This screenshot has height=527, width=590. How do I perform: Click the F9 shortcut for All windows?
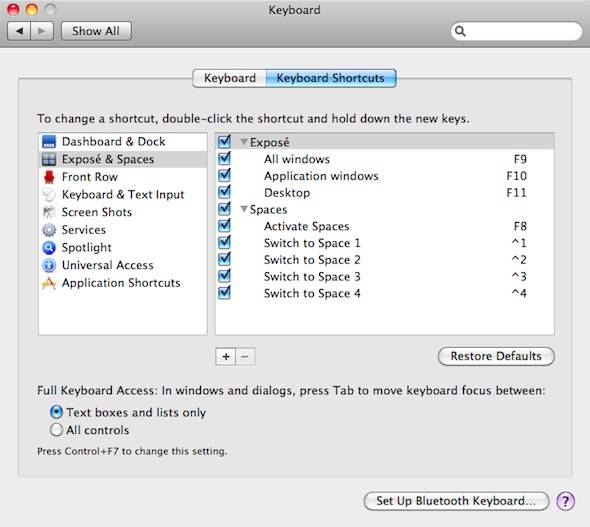(x=520, y=159)
